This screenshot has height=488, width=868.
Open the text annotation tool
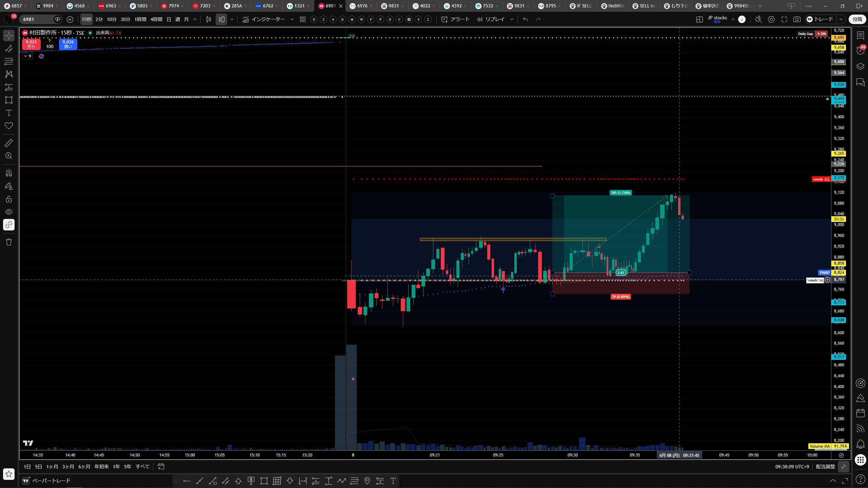tap(9, 113)
